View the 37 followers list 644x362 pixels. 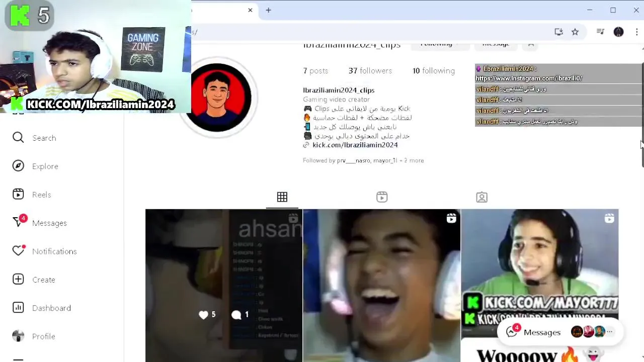370,71
